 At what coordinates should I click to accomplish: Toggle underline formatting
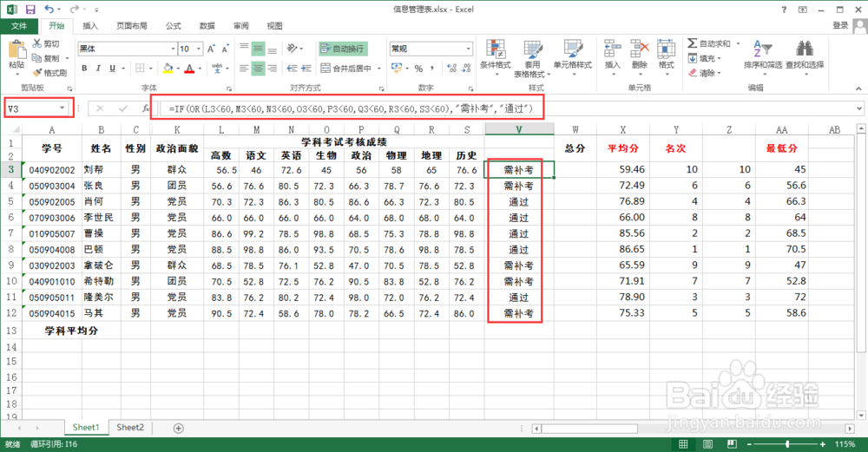coord(112,68)
